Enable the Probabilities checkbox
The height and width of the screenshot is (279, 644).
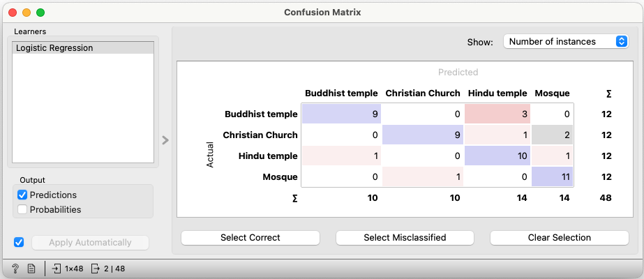point(22,210)
